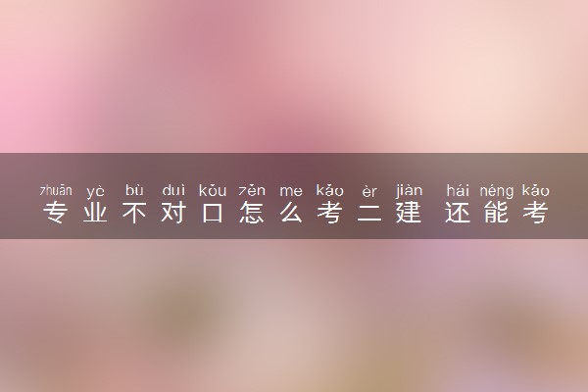Screen dimensions: 588x392
Task: Click the pinyin label zěn
Action: (252, 191)
